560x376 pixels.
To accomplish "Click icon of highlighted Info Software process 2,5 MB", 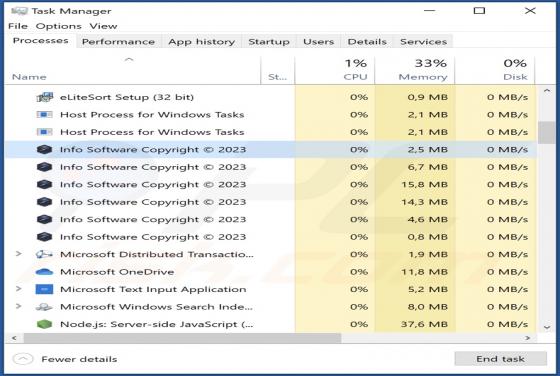I will pyautogui.click(x=45, y=149).
